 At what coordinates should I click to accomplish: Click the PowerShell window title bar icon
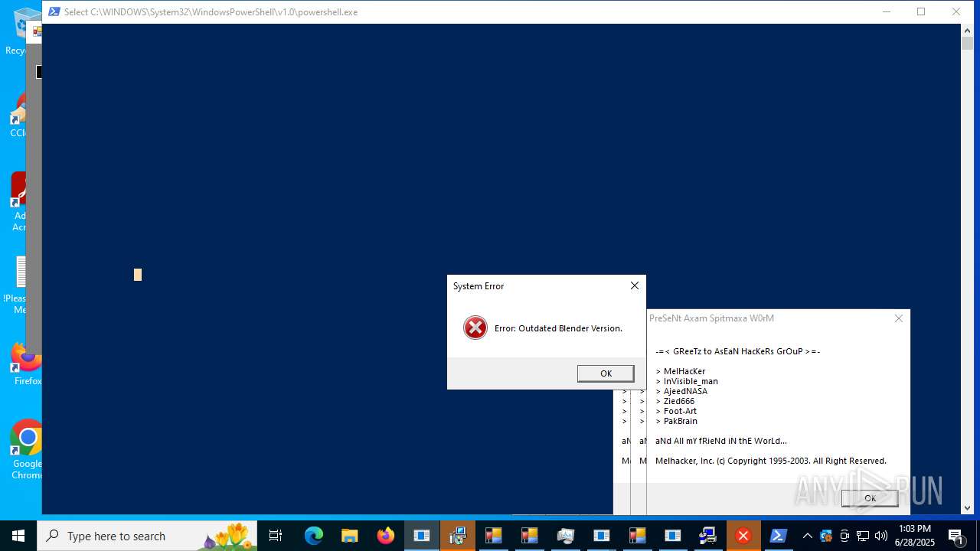point(54,11)
